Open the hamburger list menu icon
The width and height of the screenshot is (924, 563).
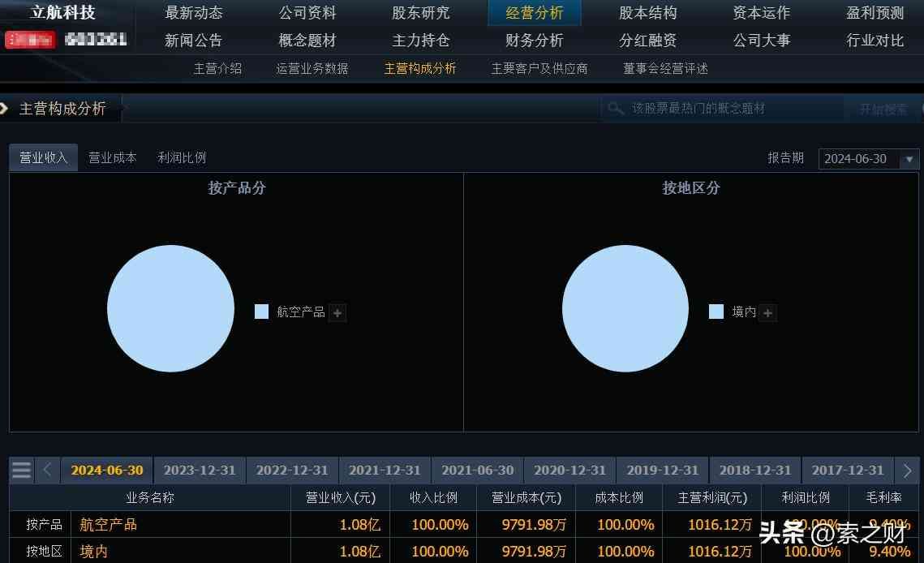coord(22,470)
